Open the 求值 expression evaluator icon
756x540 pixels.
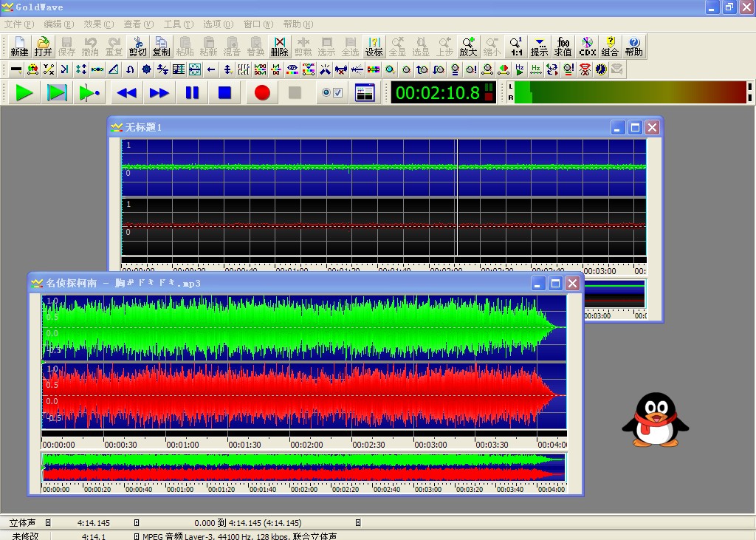pyautogui.click(x=563, y=47)
